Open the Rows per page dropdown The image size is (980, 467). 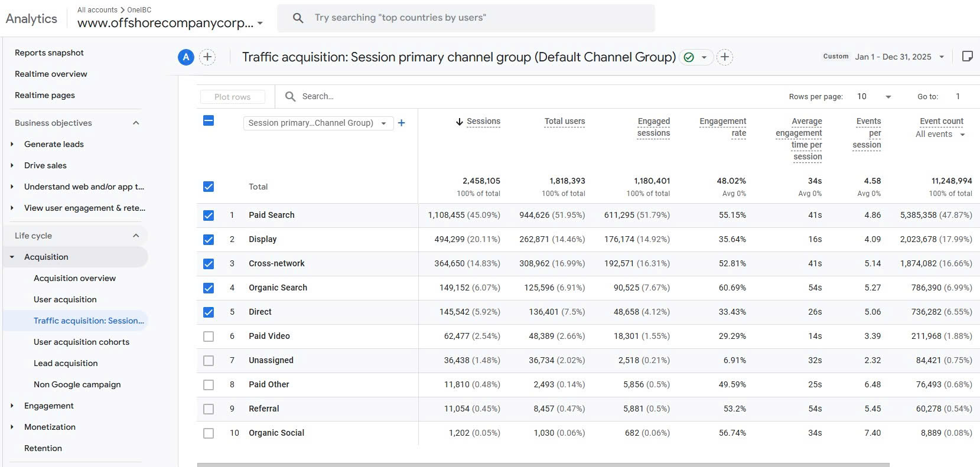(x=874, y=97)
